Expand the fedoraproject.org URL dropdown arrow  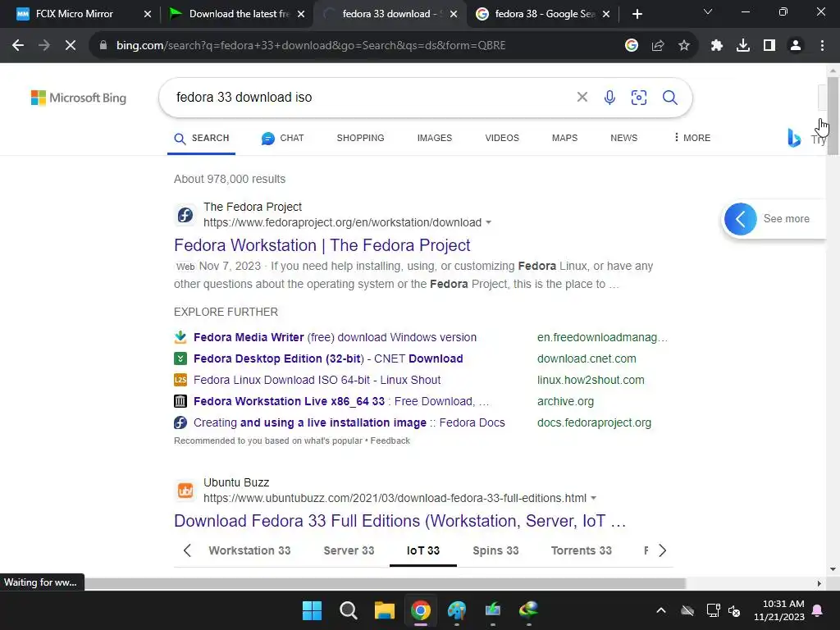489,222
